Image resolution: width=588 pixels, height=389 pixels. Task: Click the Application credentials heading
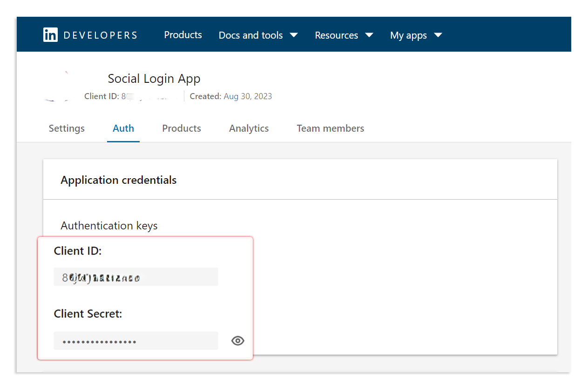(118, 180)
